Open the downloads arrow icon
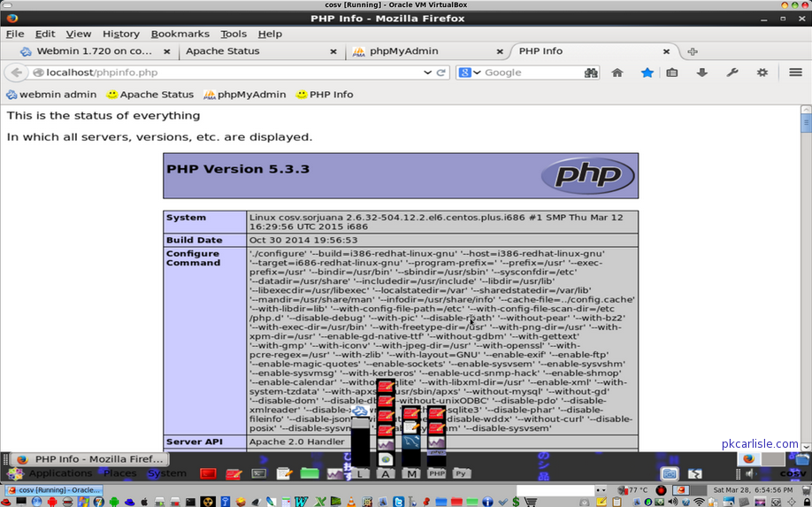 pos(701,73)
